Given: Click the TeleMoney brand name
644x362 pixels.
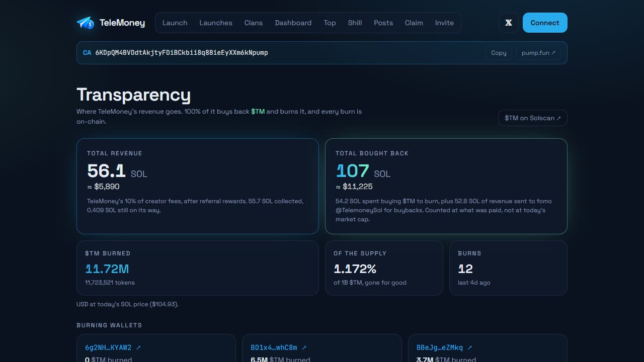Looking at the screenshot, I should 122,23.
